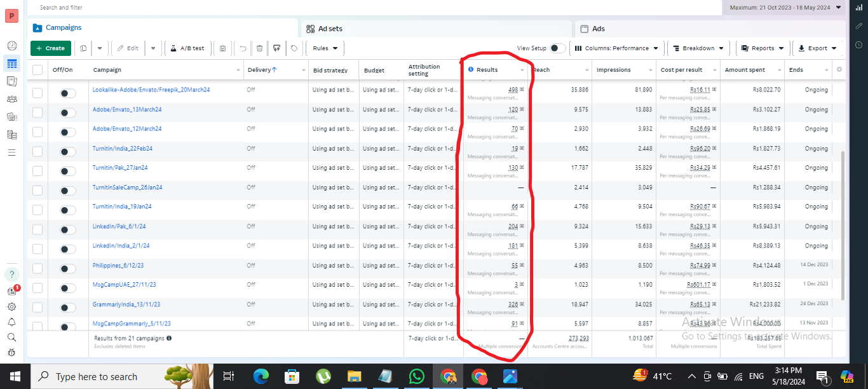
Task: Open the help question mark icon
Action: click(11, 275)
